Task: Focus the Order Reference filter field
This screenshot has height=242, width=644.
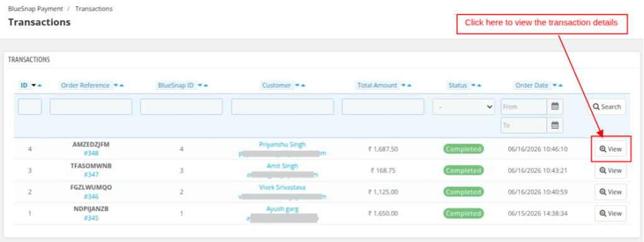Action: tap(91, 107)
